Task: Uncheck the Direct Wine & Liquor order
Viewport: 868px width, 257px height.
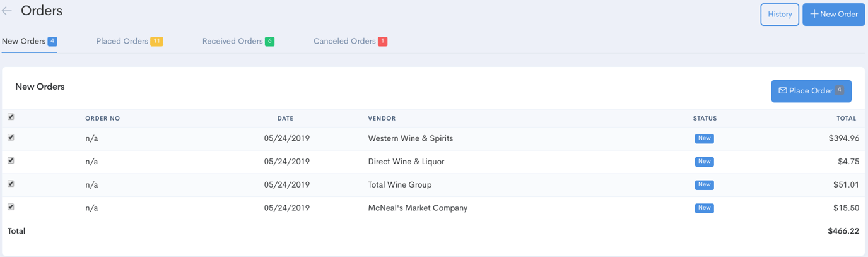Action: 11,161
